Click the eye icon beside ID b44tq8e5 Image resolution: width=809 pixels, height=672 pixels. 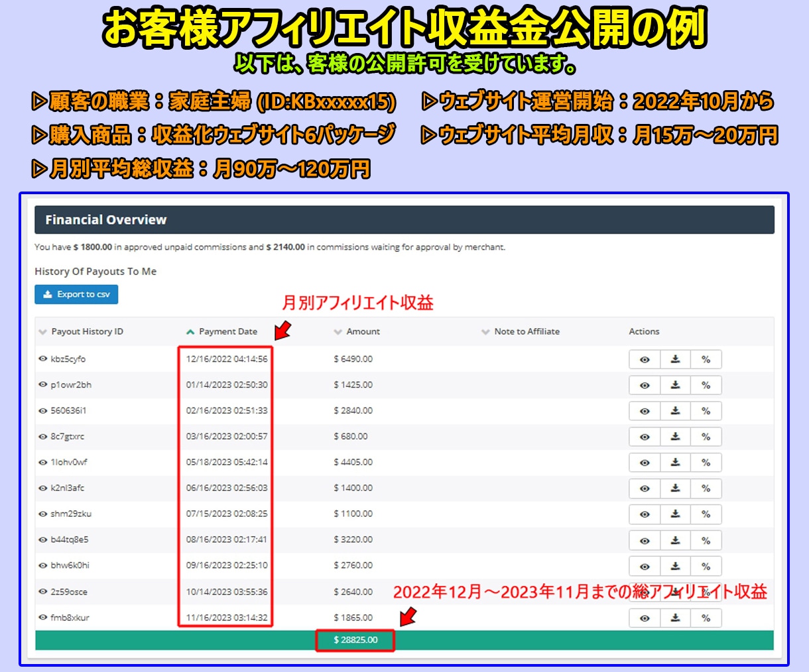pos(42,539)
